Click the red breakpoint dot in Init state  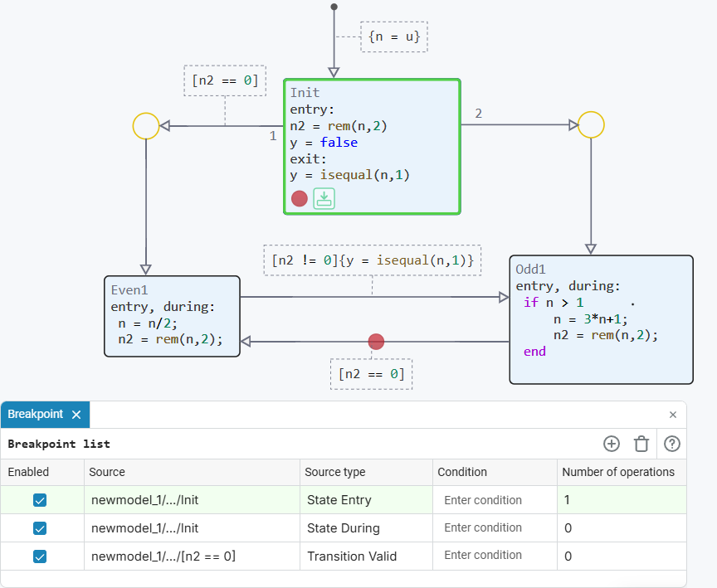point(300,199)
